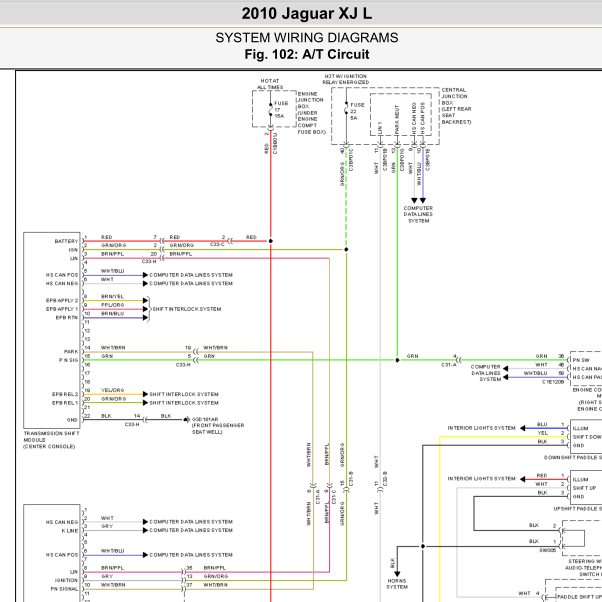Click the "EPB APPLY 2" pin label
The height and width of the screenshot is (602, 602).
click(62, 301)
